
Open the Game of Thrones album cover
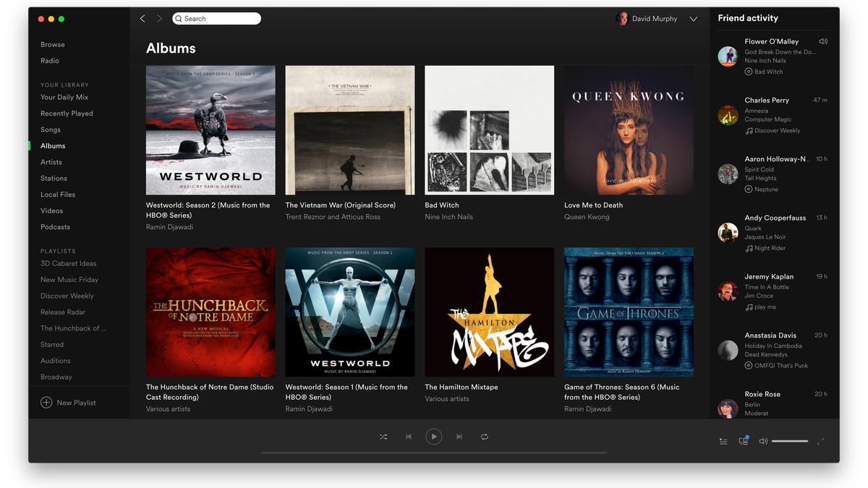click(629, 312)
